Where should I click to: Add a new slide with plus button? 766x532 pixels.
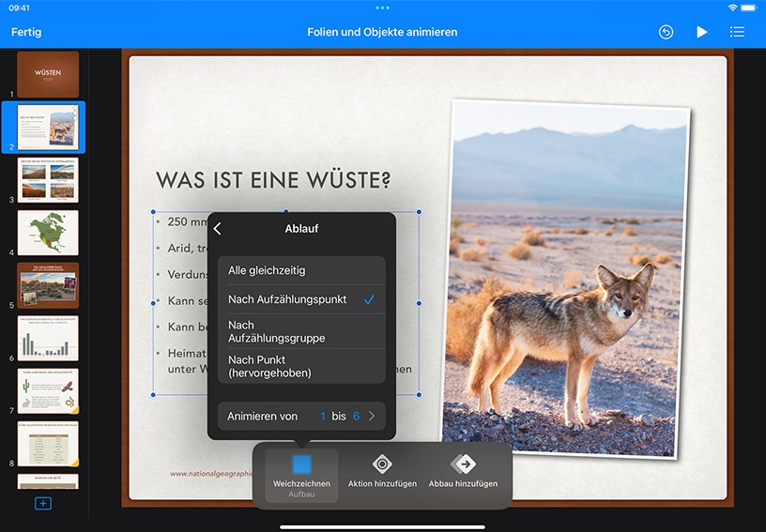tap(43, 503)
